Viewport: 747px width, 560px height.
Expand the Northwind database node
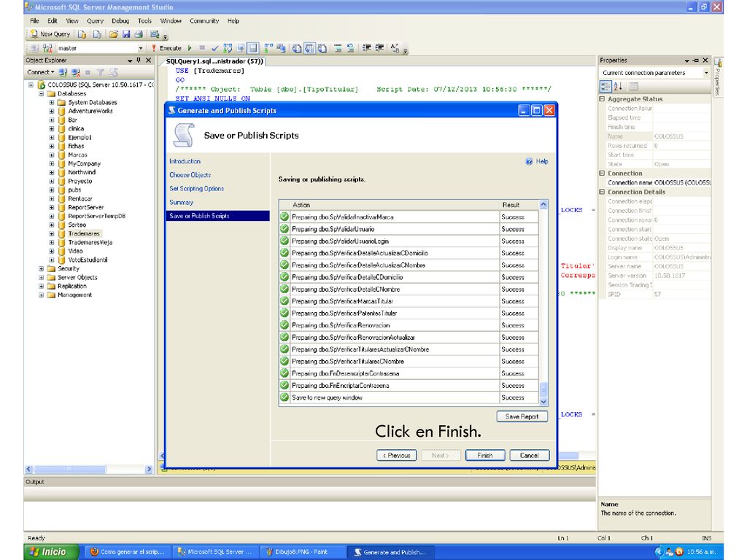point(52,172)
